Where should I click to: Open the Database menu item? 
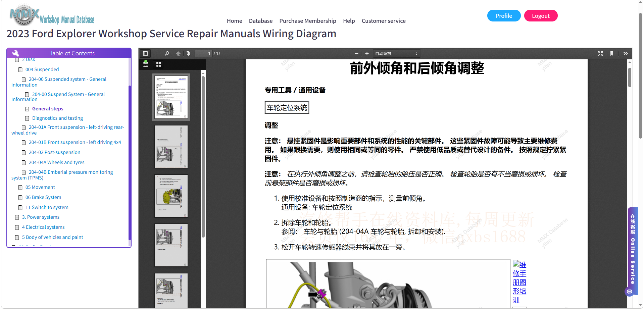pos(261,21)
